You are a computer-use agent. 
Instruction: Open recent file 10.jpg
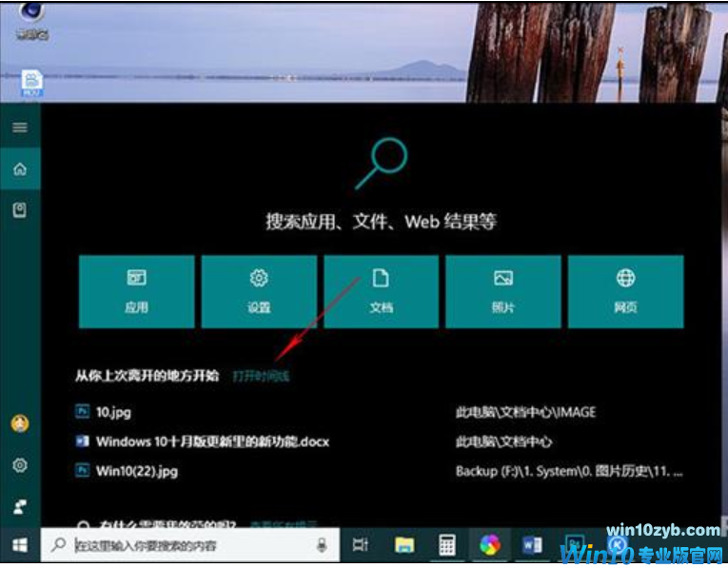coord(113,412)
